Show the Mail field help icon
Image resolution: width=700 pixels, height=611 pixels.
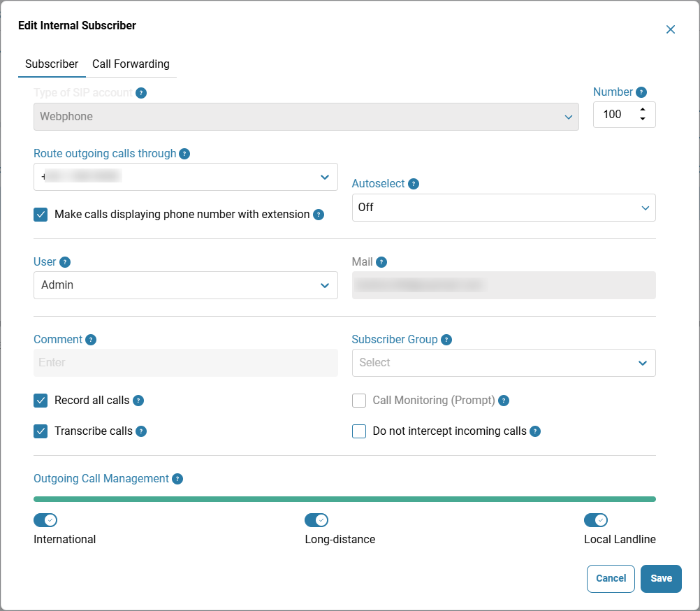(381, 262)
